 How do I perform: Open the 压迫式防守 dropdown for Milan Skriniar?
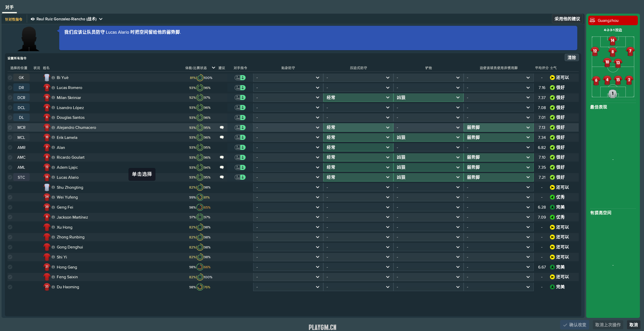[x=358, y=98]
